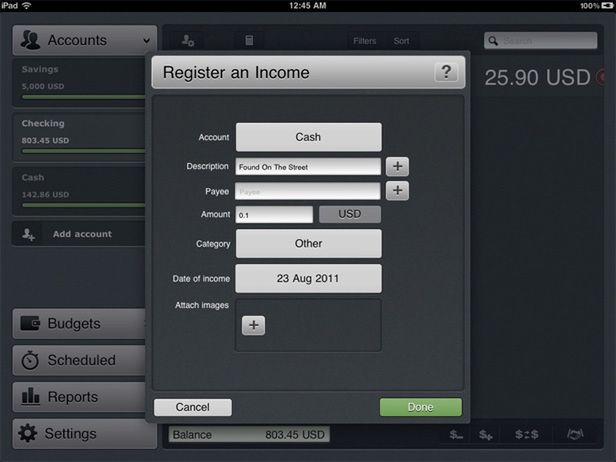Image resolution: width=616 pixels, height=462 pixels.
Task: Click the Budgets wallet icon
Action: point(30,323)
